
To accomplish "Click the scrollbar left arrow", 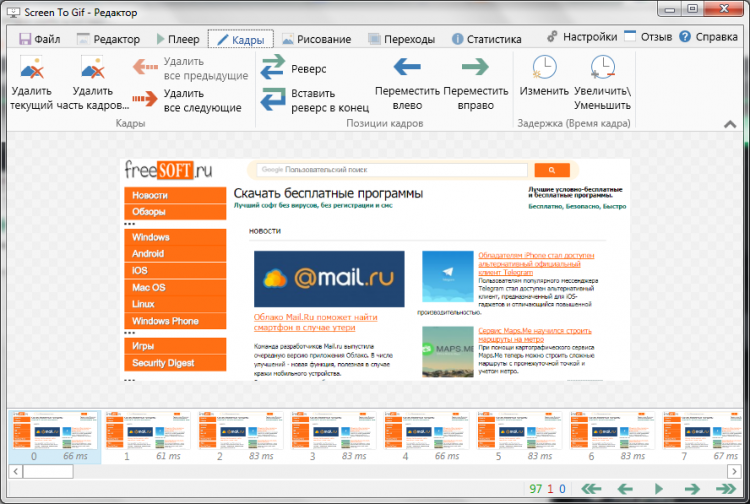I will click(15, 472).
